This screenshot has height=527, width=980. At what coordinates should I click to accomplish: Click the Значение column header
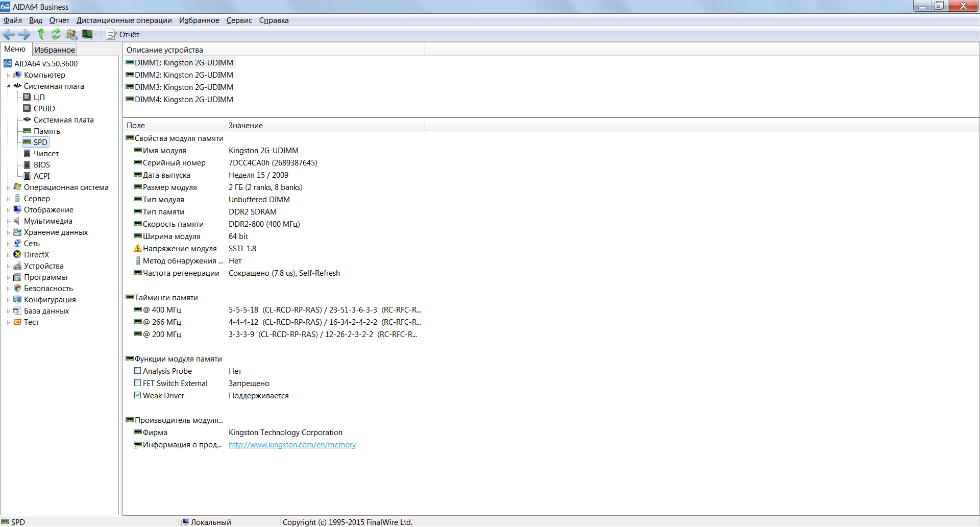325,125
